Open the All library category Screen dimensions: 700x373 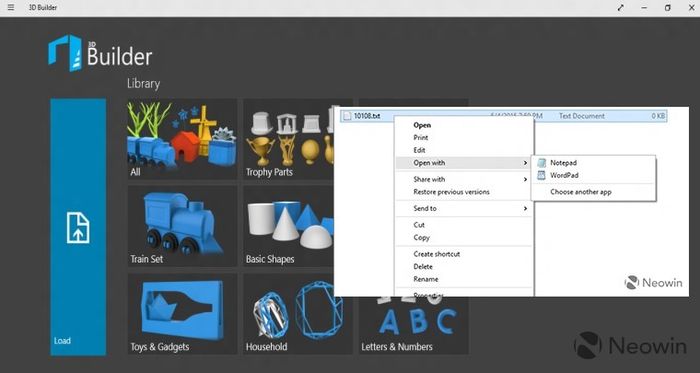tap(182, 139)
